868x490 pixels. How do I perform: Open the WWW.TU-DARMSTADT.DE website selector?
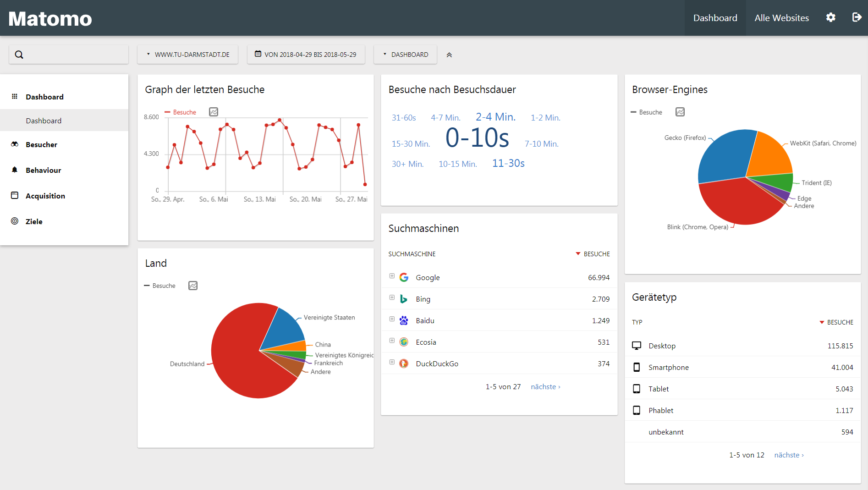188,55
